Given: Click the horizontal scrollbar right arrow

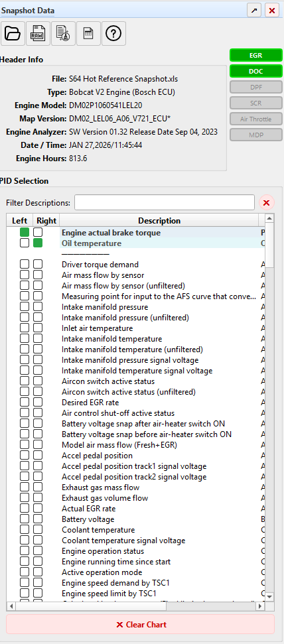Looking at the screenshot, I should point(260,606).
